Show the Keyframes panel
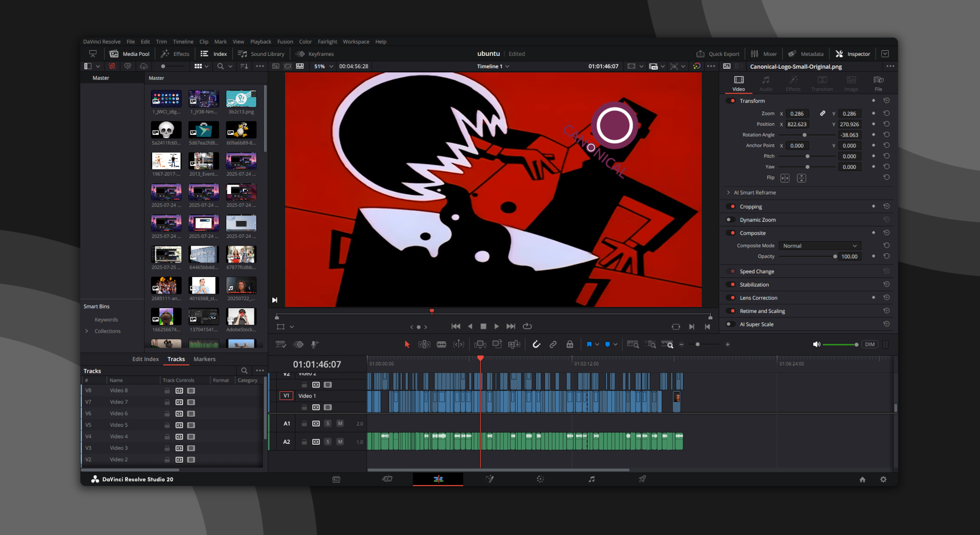The width and height of the screenshot is (980, 535). [x=315, y=54]
